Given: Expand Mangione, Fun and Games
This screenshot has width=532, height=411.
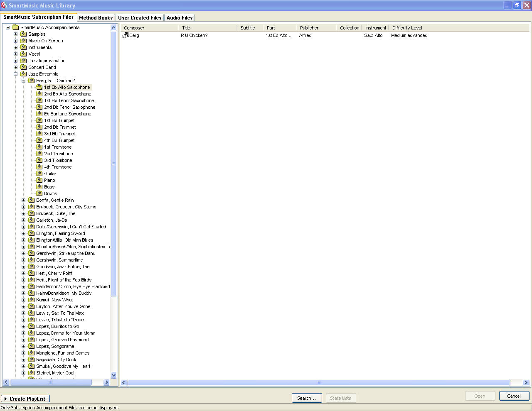Looking at the screenshot, I should coord(24,353).
